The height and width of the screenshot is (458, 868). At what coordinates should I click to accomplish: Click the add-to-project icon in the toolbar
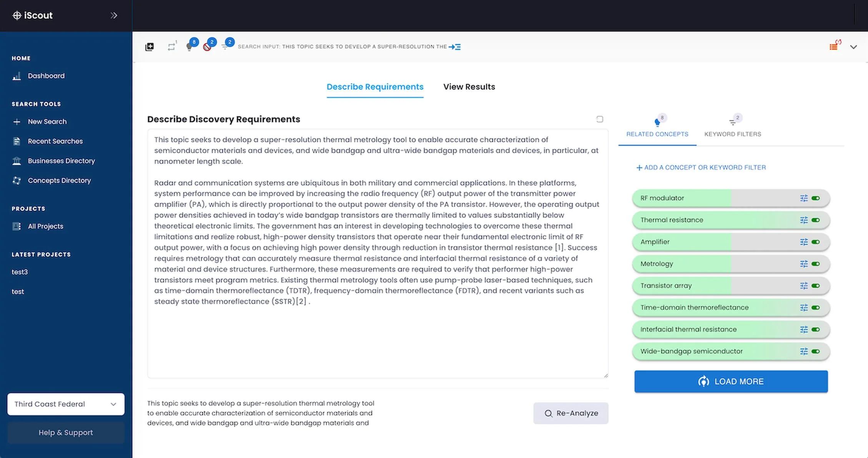150,46
